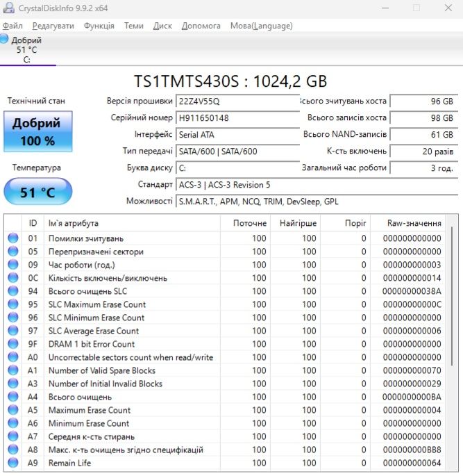
Task: Click the Добрий 100 % health status button
Action: [38, 131]
